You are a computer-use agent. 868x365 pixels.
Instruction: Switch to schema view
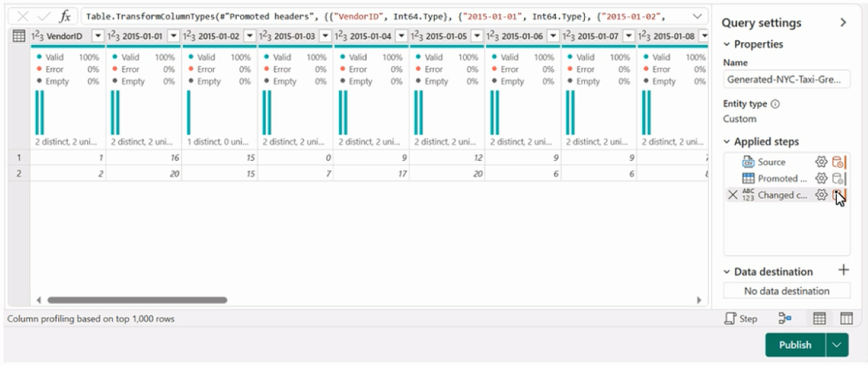[x=846, y=319]
